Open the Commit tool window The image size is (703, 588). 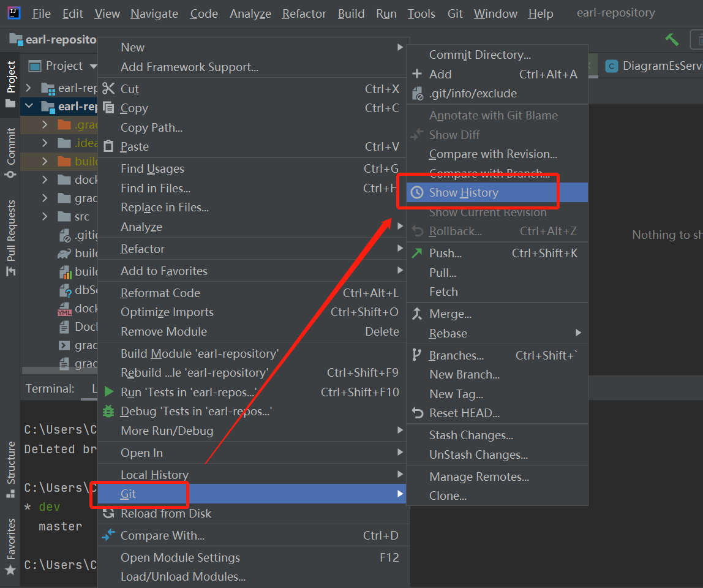pyautogui.click(x=9, y=149)
